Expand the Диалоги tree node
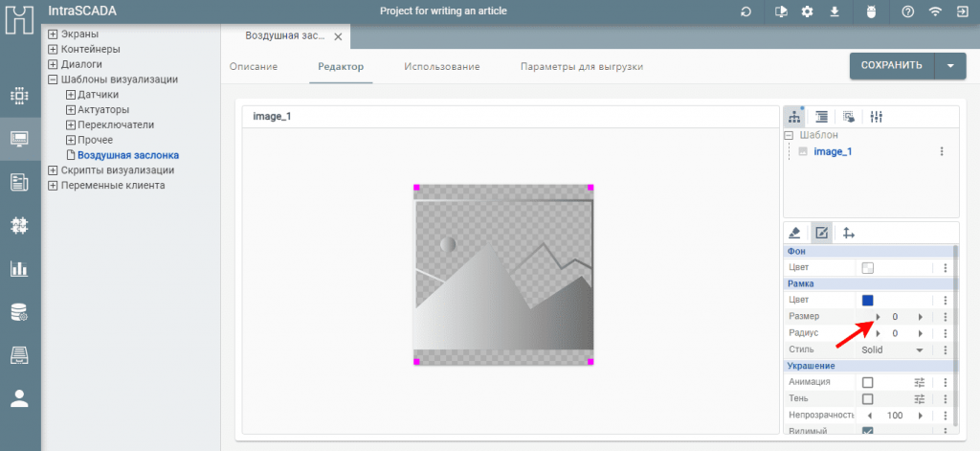Image resolution: width=980 pixels, height=451 pixels. (54, 64)
